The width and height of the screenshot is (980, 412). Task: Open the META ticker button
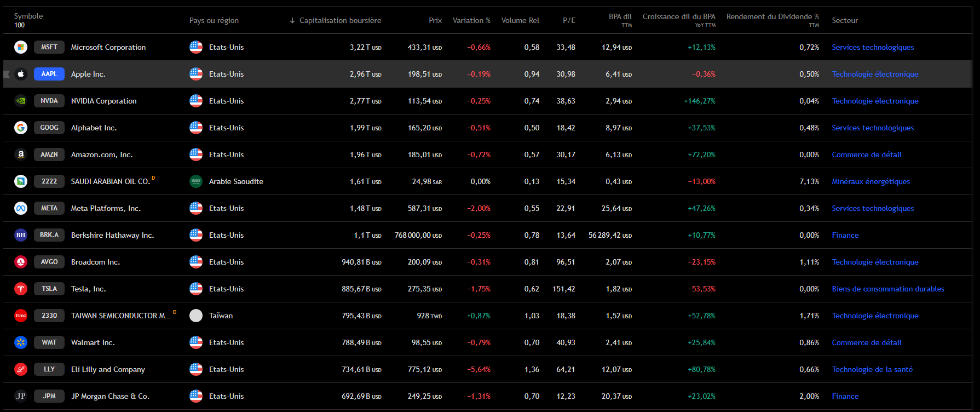[x=49, y=208]
